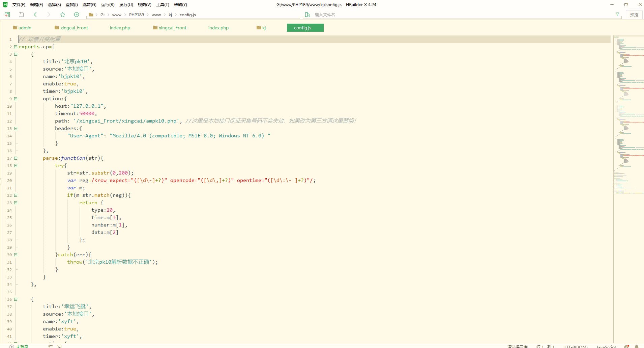Bookmark the file with the star icon
Screen dimensions: 644x348
pyautogui.click(x=62, y=15)
